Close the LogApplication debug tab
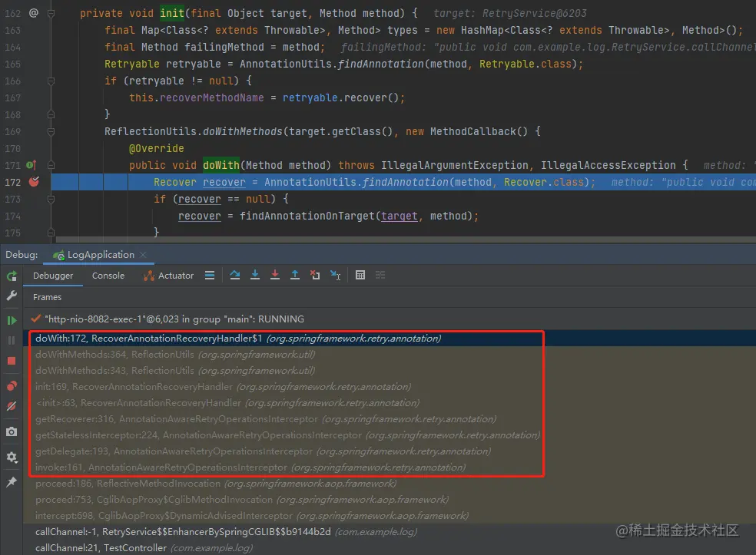The height and width of the screenshot is (555, 756). tap(143, 255)
